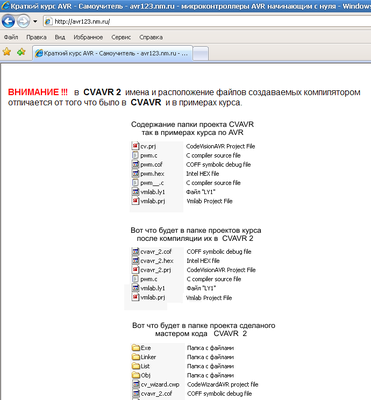Click the Favorites star icon
Viewport: 371px width, 400px height.
(x=7, y=52)
